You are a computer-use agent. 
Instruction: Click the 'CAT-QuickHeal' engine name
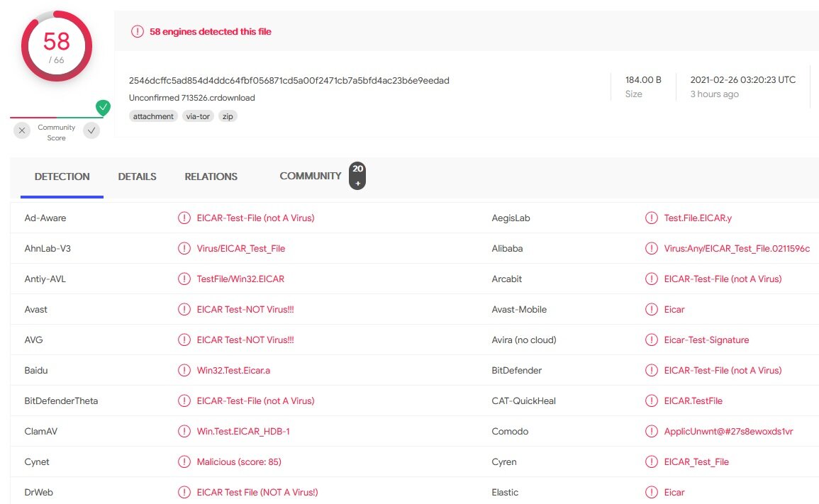(x=523, y=401)
